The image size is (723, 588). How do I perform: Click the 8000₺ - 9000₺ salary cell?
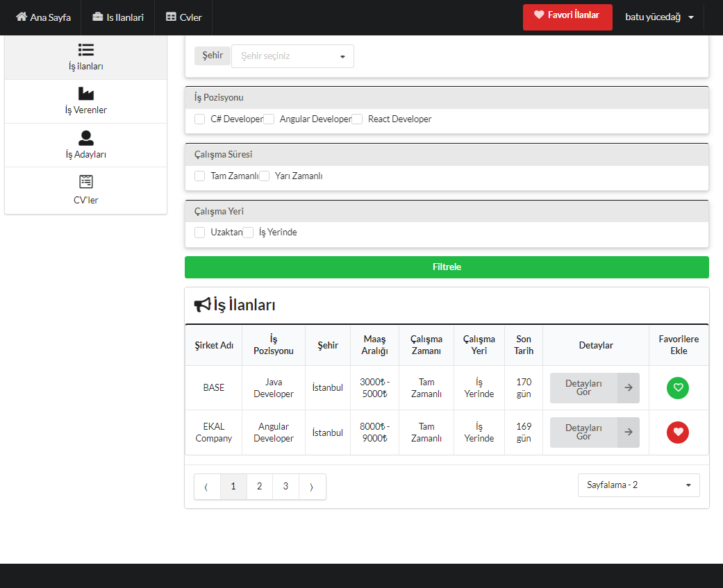(x=374, y=432)
